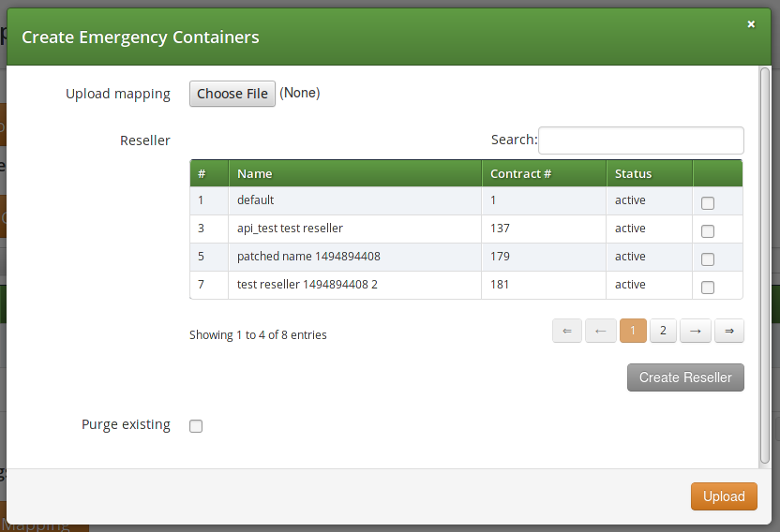Tick the api_test test reseller checkbox

[708, 231]
